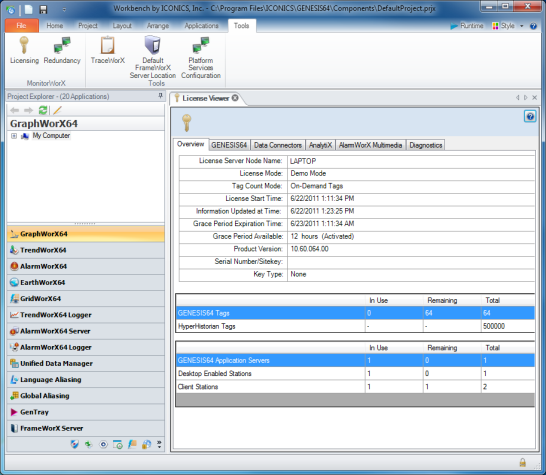Screen dimensions: 546x475
Task: Select AlarmWorX64 Logger in application list
Action: [86, 347]
